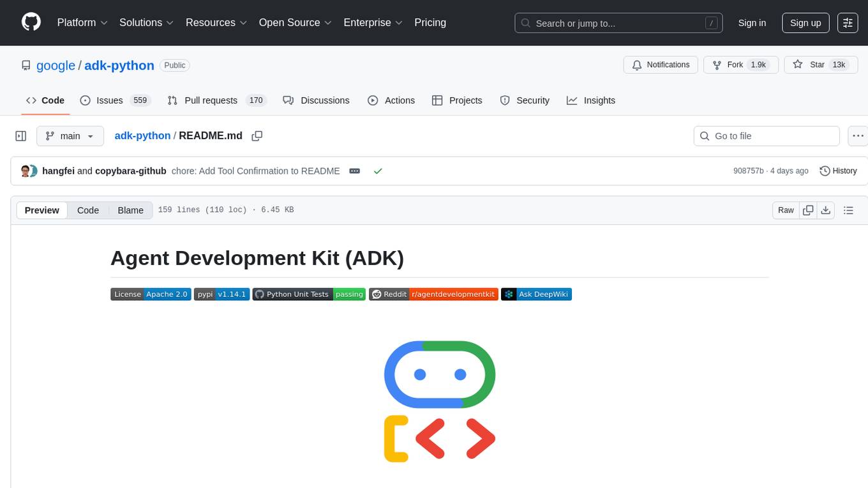Download the raw README file

click(825, 210)
